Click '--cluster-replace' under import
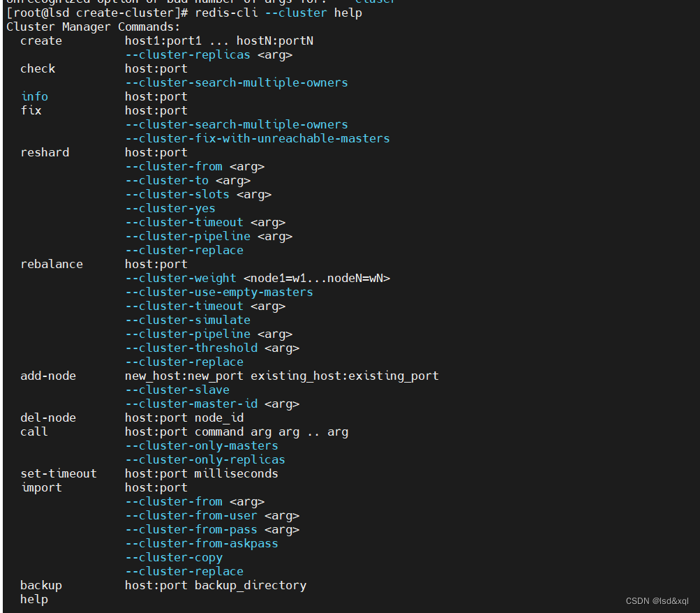This screenshot has width=700, height=613. tap(184, 572)
